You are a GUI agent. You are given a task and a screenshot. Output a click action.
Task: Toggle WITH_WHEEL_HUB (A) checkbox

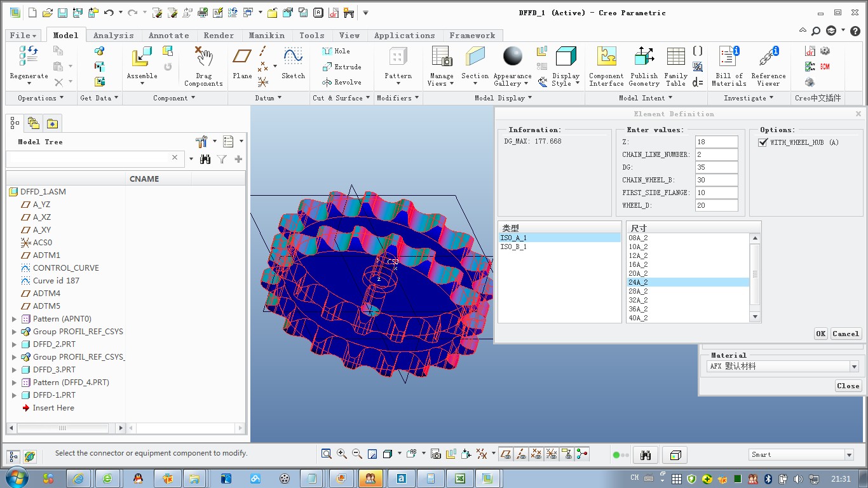coord(763,142)
